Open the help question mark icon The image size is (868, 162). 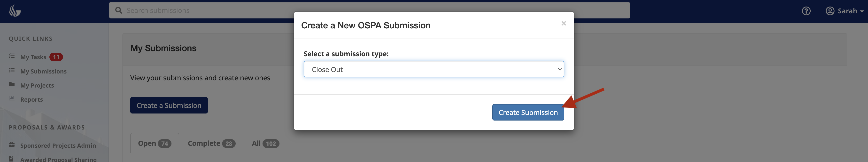point(806,11)
